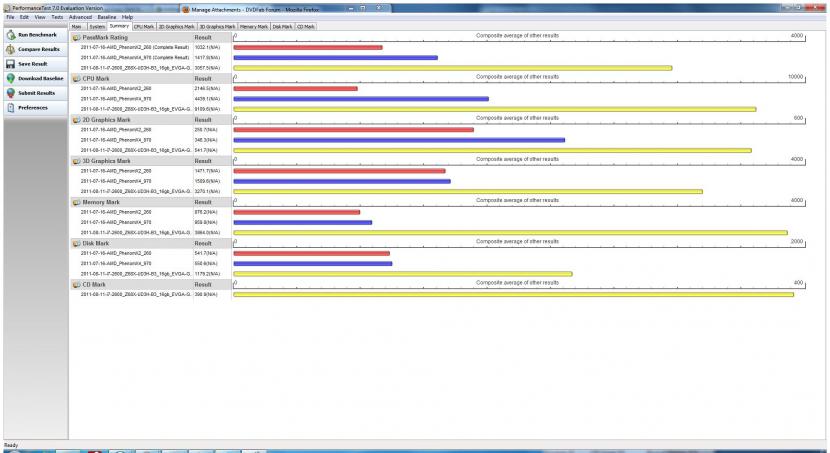Click the CD Mark section icon

coord(76,285)
